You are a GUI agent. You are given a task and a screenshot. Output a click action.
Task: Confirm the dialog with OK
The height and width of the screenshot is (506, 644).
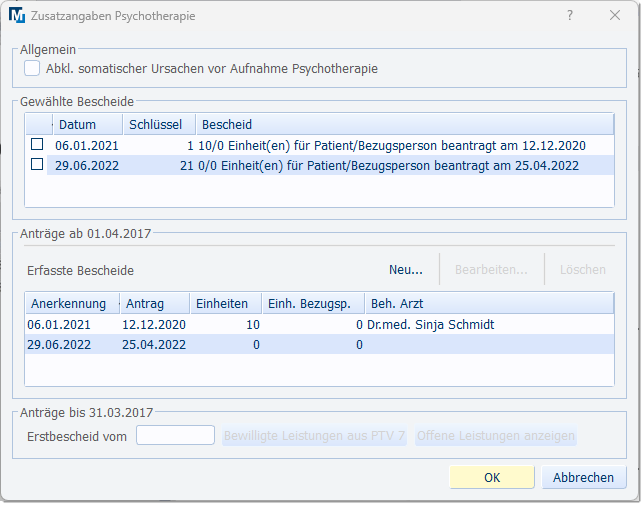click(492, 478)
